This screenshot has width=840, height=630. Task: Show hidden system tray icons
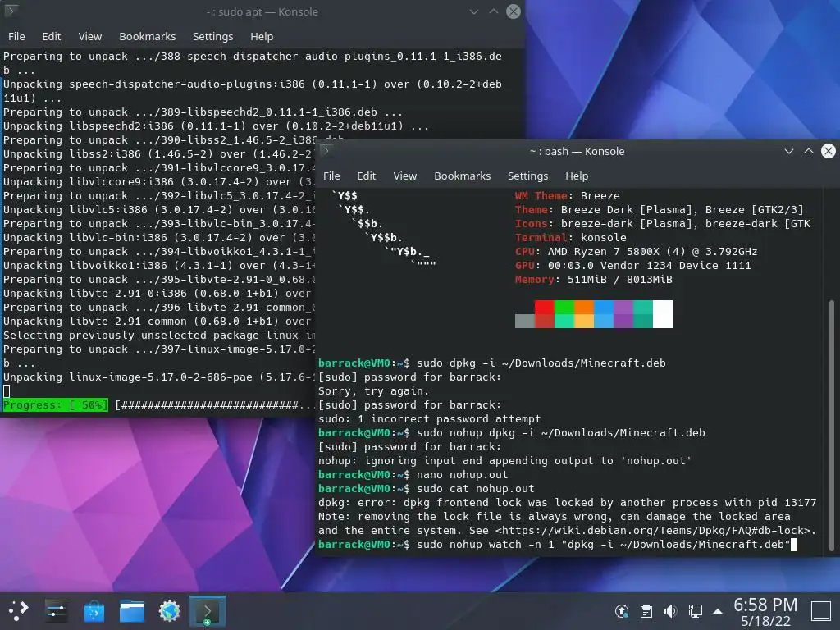point(718,611)
